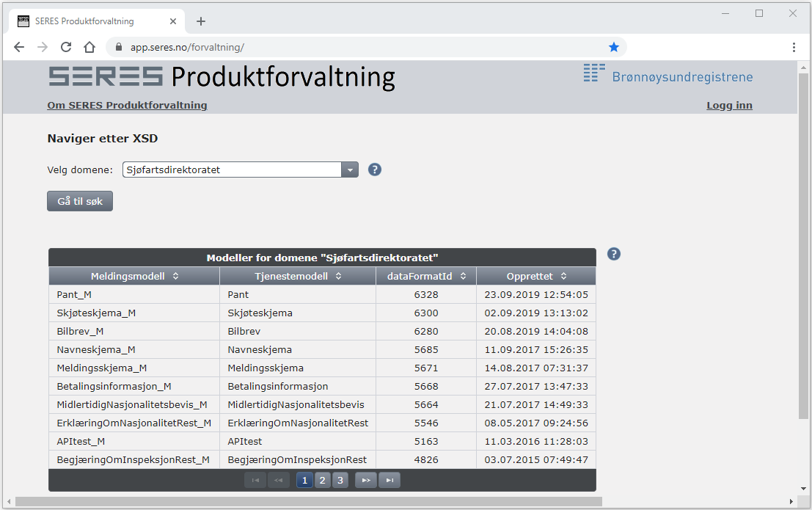Open the Chrome three-dot menu
812x510 pixels.
pos(794,47)
